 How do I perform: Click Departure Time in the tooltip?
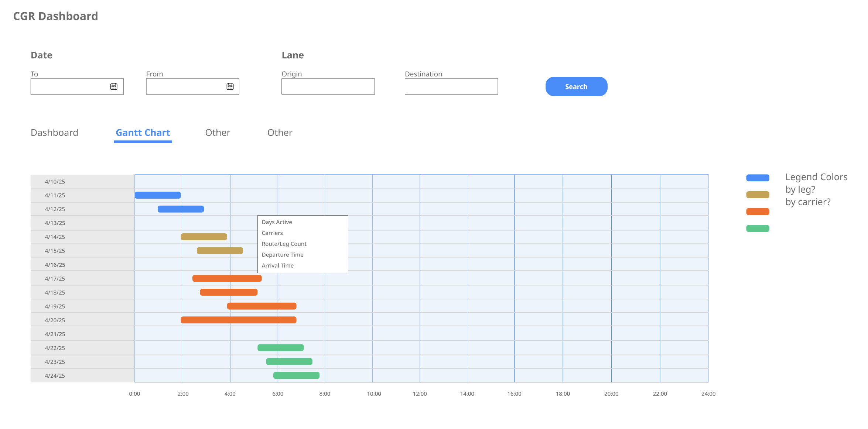click(x=283, y=255)
